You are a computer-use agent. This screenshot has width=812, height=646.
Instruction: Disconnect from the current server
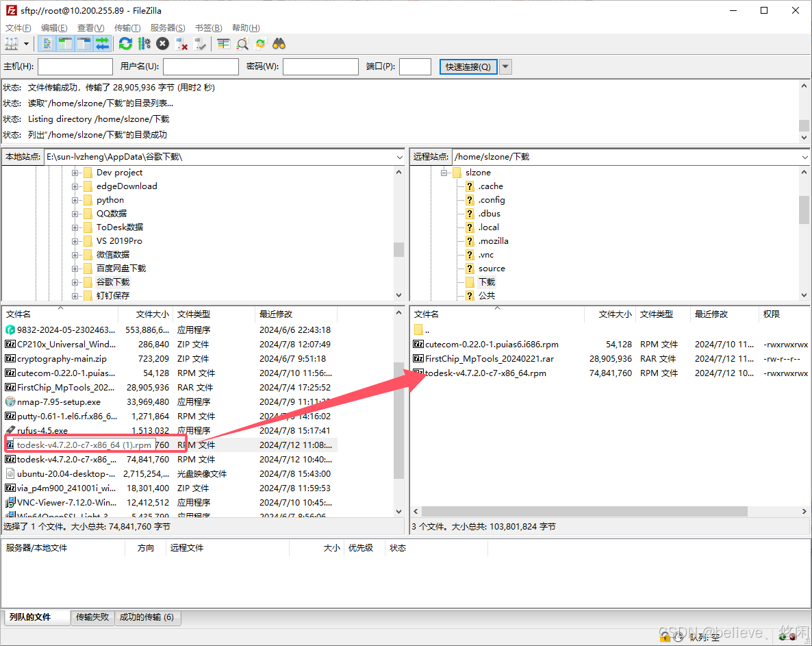[x=181, y=44]
